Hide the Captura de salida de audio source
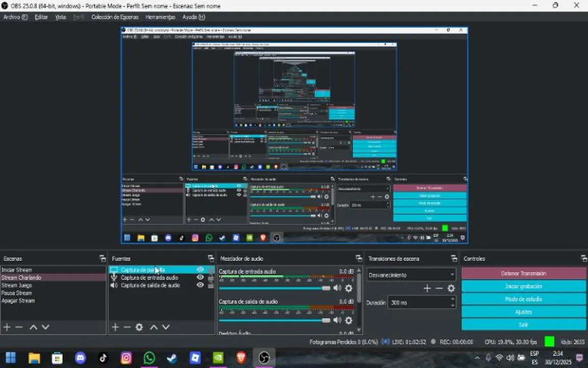The height and width of the screenshot is (368, 588). (200, 285)
